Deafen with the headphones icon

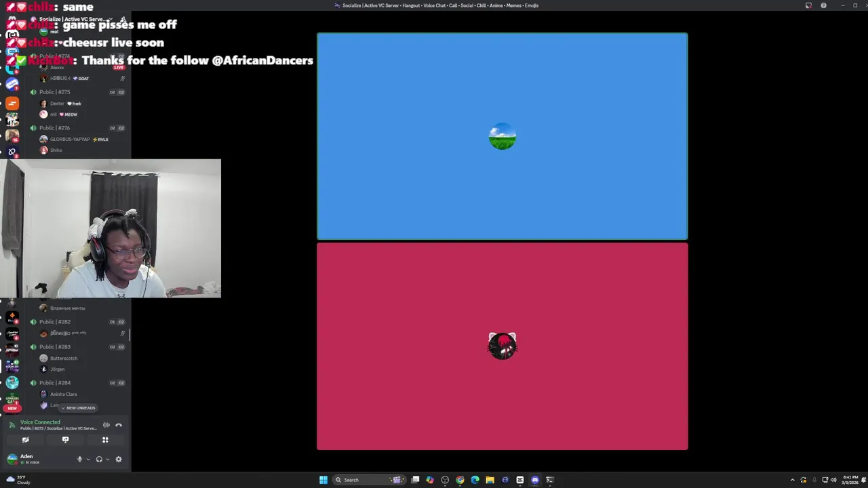[x=99, y=459]
